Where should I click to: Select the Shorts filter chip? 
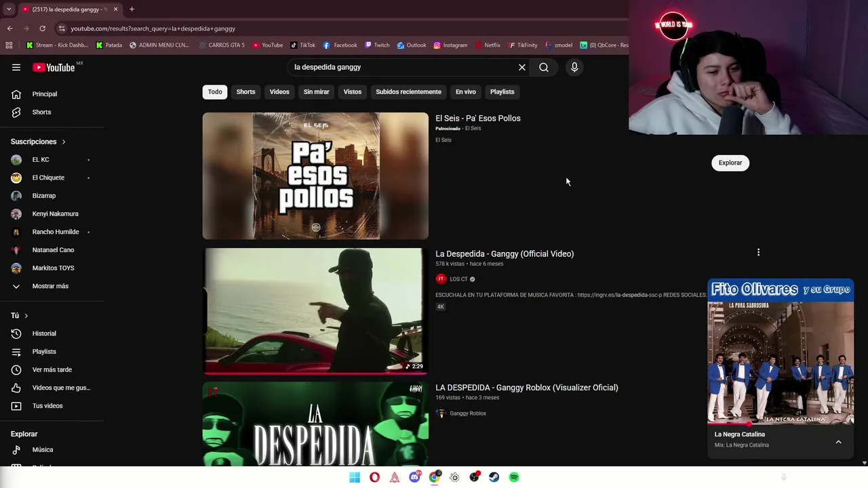[x=245, y=91]
